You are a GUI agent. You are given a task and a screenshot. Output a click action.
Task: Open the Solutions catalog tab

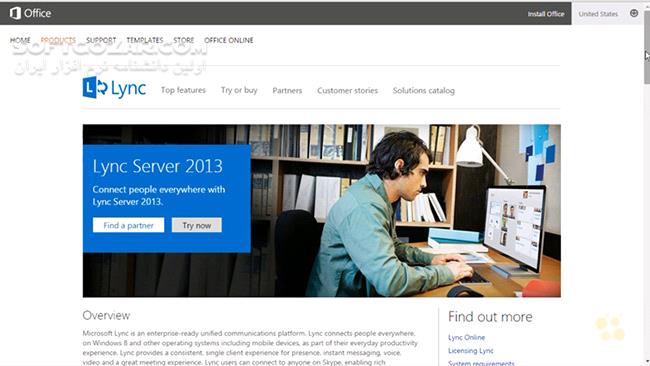tap(424, 90)
